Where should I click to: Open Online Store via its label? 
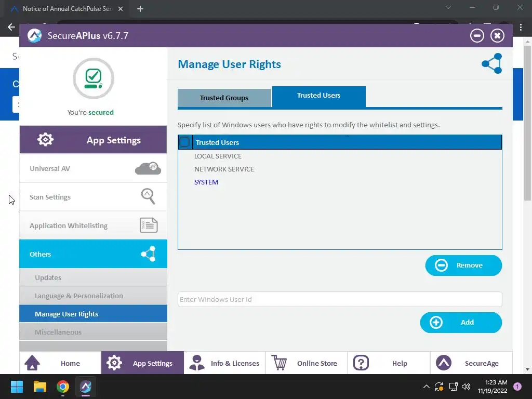point(317,363)
